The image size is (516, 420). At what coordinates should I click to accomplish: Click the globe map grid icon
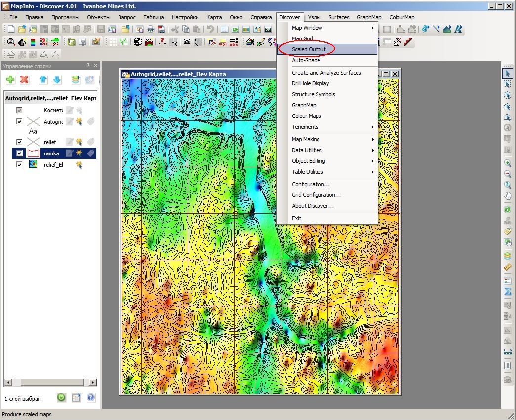click(138, 42)
